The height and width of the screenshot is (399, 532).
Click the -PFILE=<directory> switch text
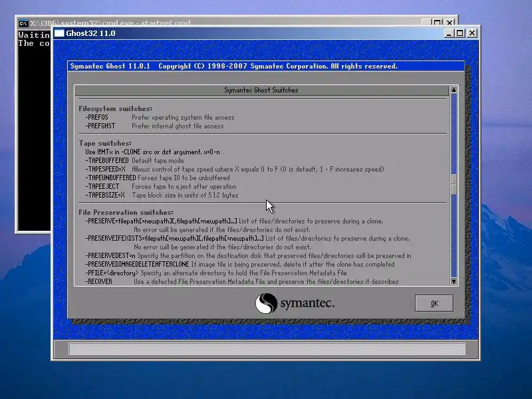(x=112, y=273)
